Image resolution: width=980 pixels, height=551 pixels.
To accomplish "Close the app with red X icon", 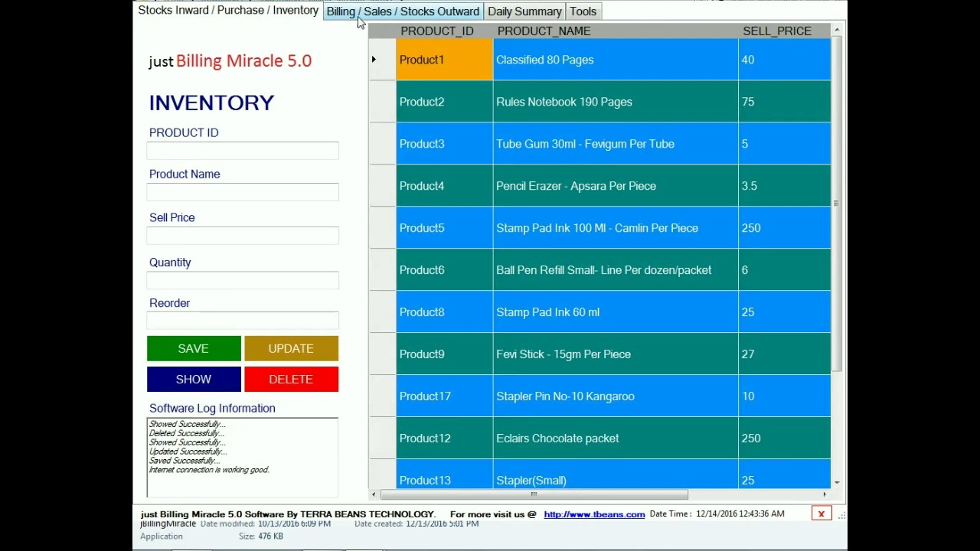I will [821, 514].
